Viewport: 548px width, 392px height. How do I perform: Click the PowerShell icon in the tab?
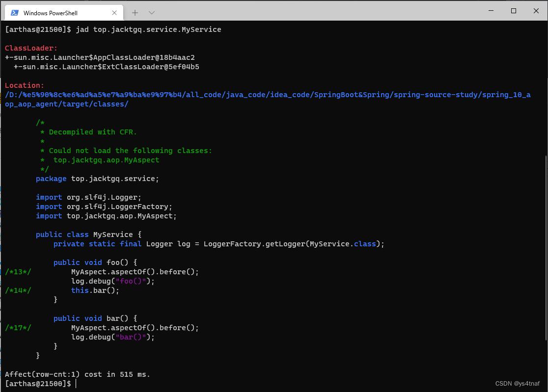click(15, 13)
